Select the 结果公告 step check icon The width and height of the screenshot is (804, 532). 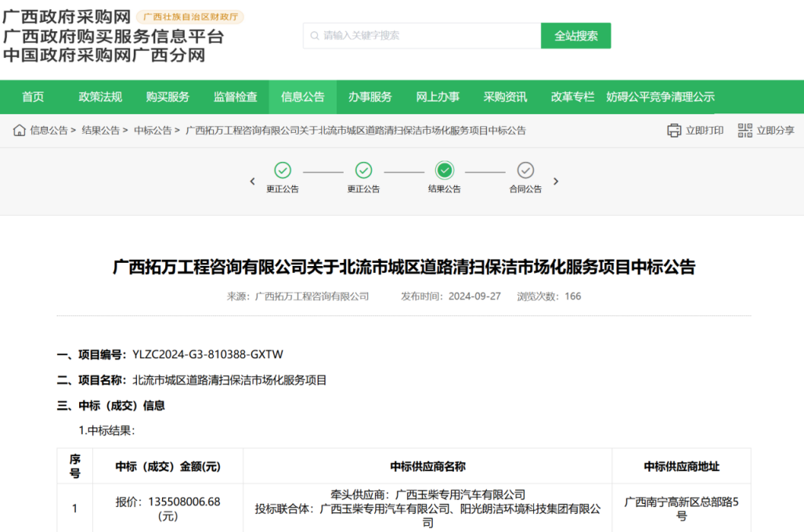[445, 170]
